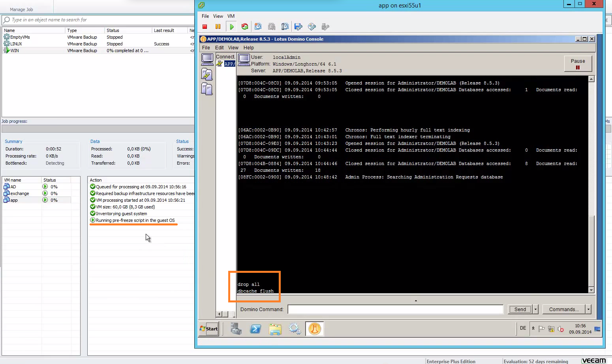This screenshot has width=612, height=364.
Task: Click the Show desktop button in guest taskbar
Action: point(597,329)
